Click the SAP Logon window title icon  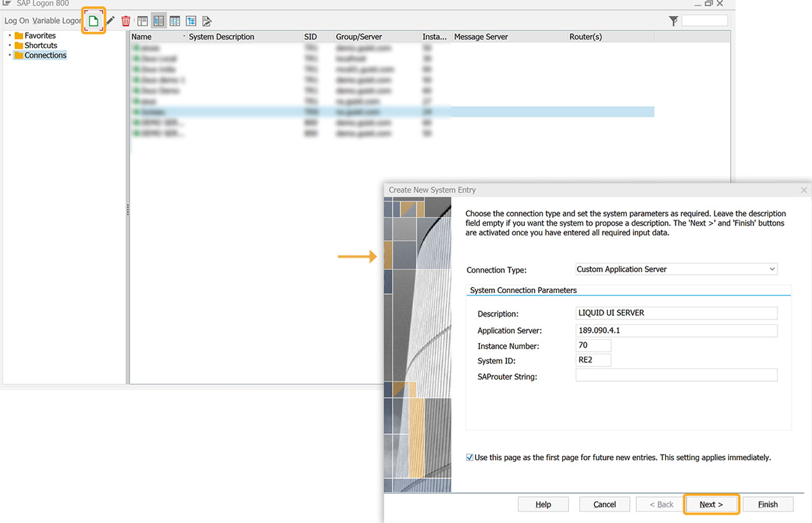(x=6, y=3)
